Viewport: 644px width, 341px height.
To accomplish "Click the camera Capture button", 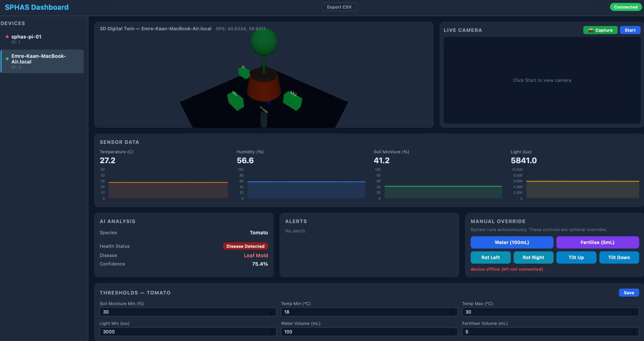I will point(600,30).
